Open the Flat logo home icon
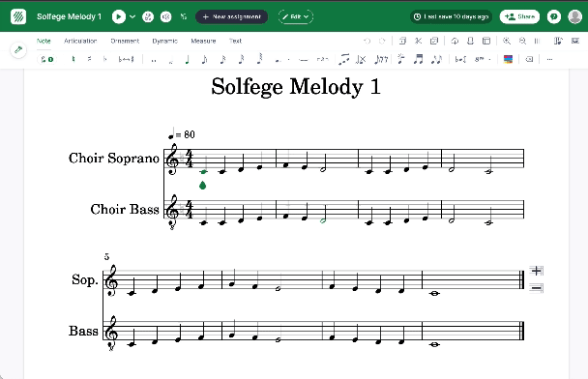This screenshot has width=588, height=379. tap(18, 16)
